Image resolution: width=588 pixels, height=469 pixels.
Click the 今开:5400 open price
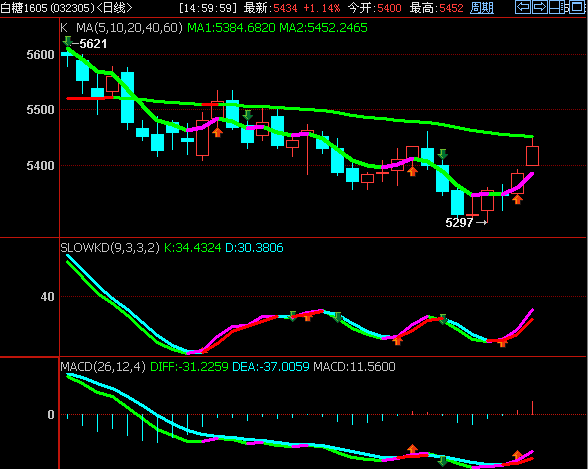[x=374, y=8]
